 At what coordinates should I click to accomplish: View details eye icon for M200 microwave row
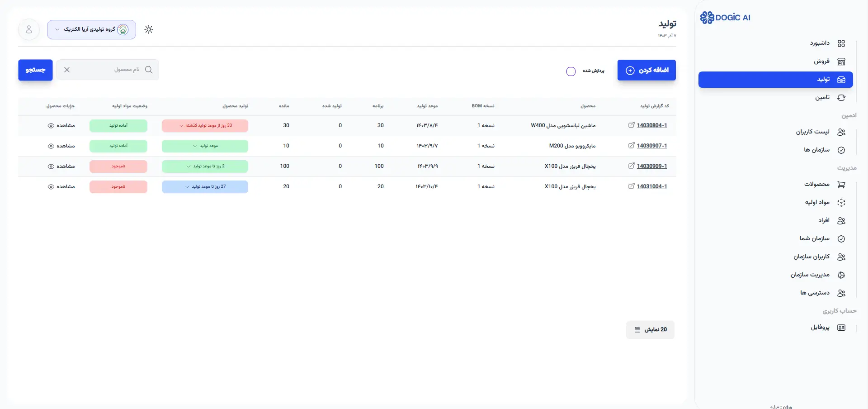(51, 146)
